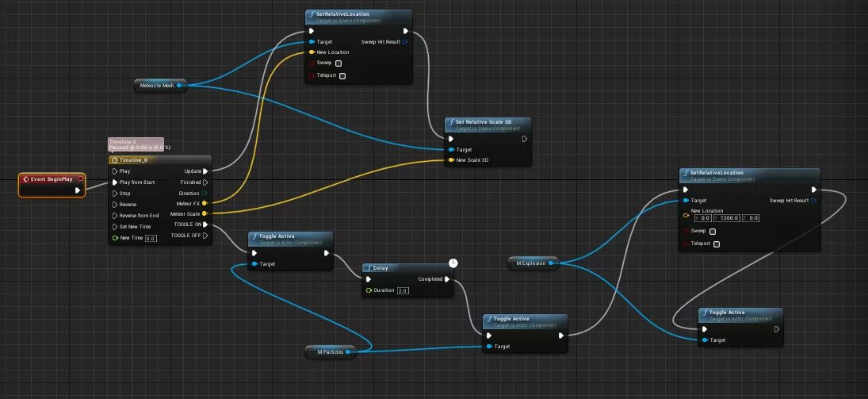
Task: Click the Completed output pin on Delay
Action: 447,279
